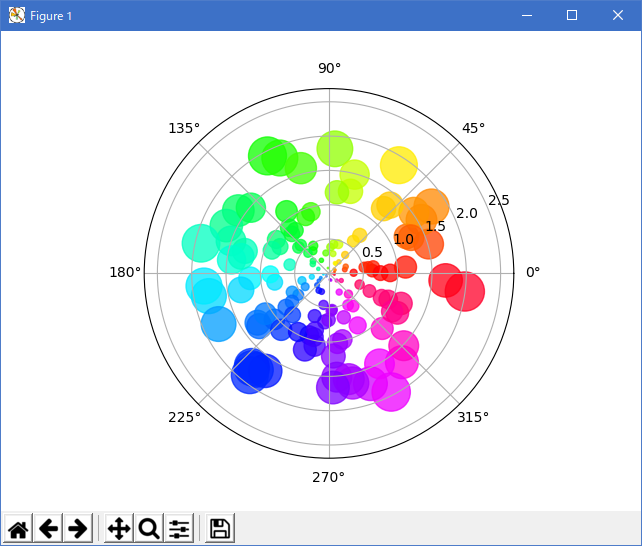This screenshot has width=642, height=546.
Task: Click the 1.0 radial tick label
Action: (404, 239)
